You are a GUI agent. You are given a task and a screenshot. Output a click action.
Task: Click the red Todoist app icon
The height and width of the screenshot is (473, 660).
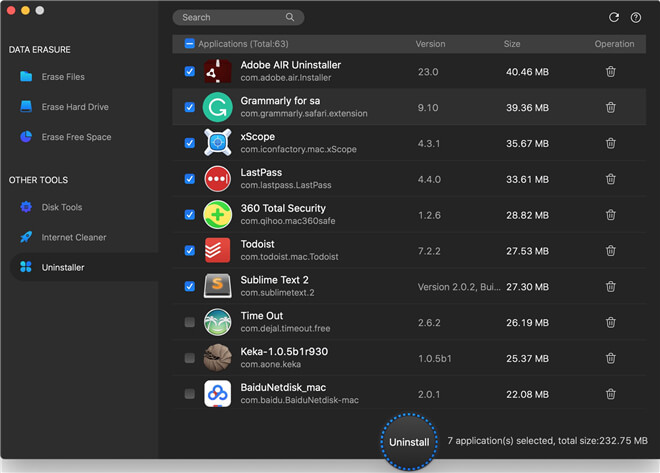click(x=218, y=250)
